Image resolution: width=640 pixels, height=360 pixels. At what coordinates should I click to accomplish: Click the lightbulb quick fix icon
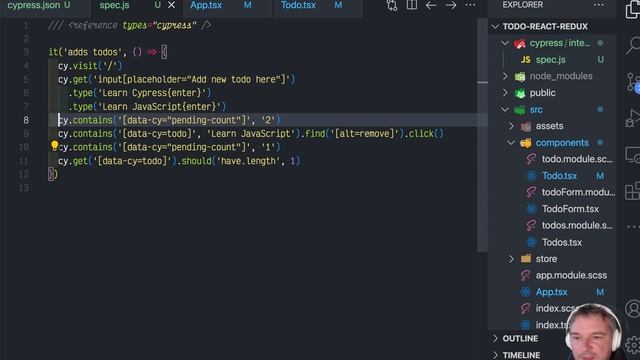click(54, 146)
